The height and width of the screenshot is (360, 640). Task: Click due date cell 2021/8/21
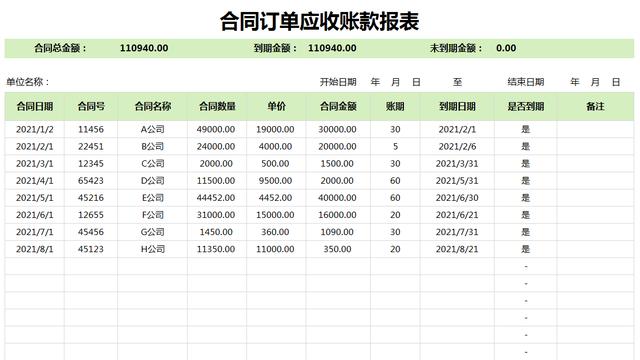[x=457, y=249]
